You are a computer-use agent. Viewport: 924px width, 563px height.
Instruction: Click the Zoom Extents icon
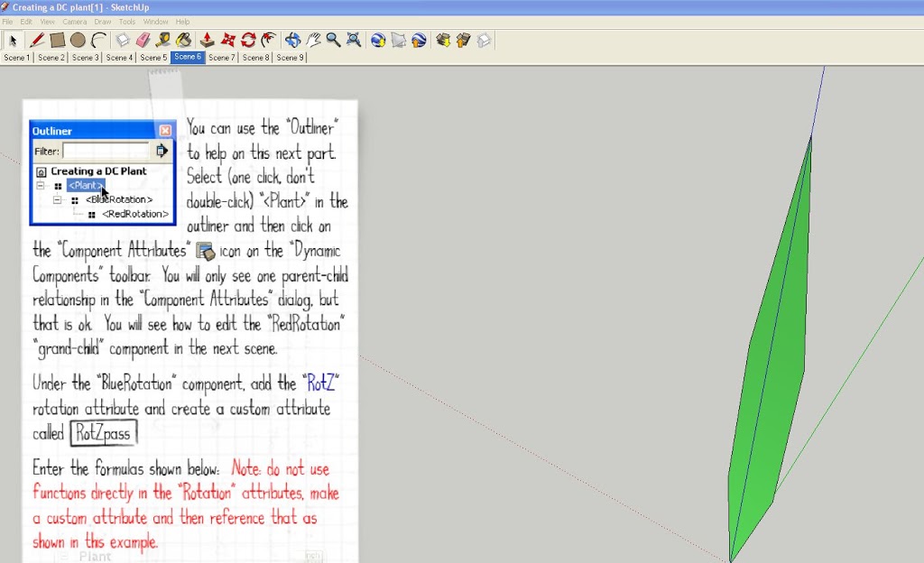[x=354, y=40]
